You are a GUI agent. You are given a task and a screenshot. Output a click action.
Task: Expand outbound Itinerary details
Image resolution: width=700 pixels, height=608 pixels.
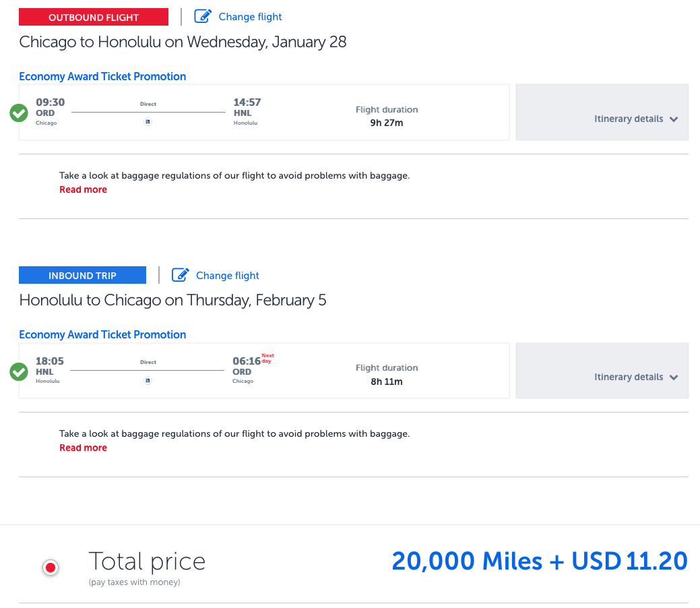[x=628, y=119]
